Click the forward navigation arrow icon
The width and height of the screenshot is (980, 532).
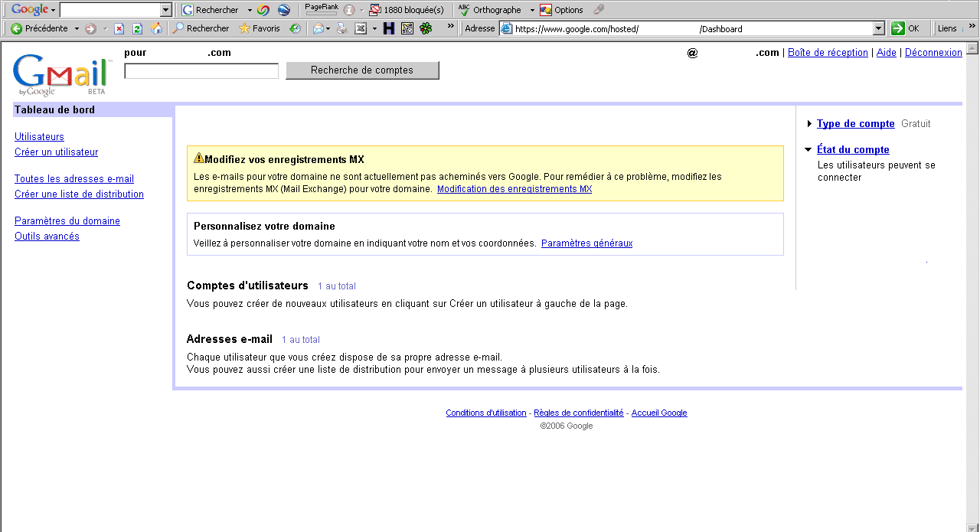[90, 28]
